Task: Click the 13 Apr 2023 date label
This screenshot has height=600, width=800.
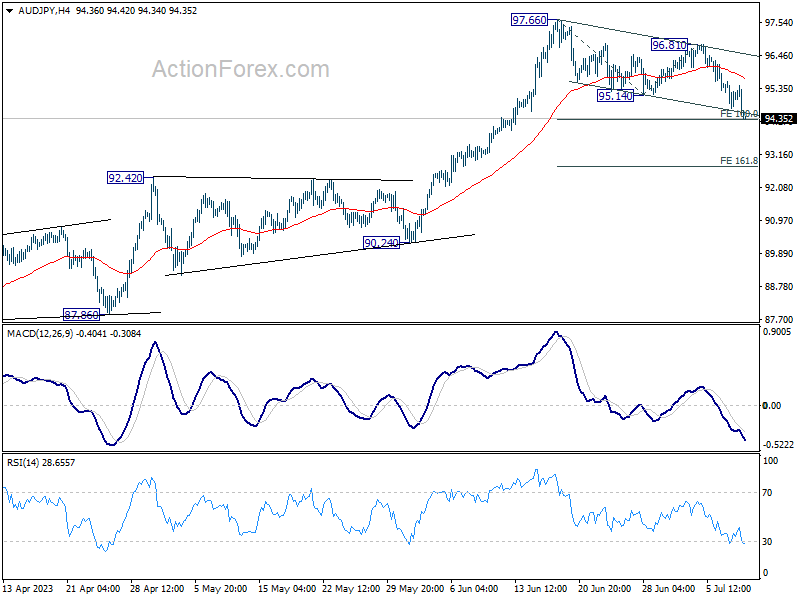Action: (28, 589)
